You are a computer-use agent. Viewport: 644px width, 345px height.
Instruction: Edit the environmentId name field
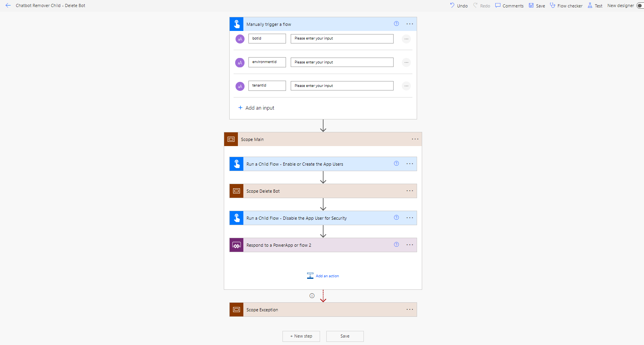pos(267,62)
